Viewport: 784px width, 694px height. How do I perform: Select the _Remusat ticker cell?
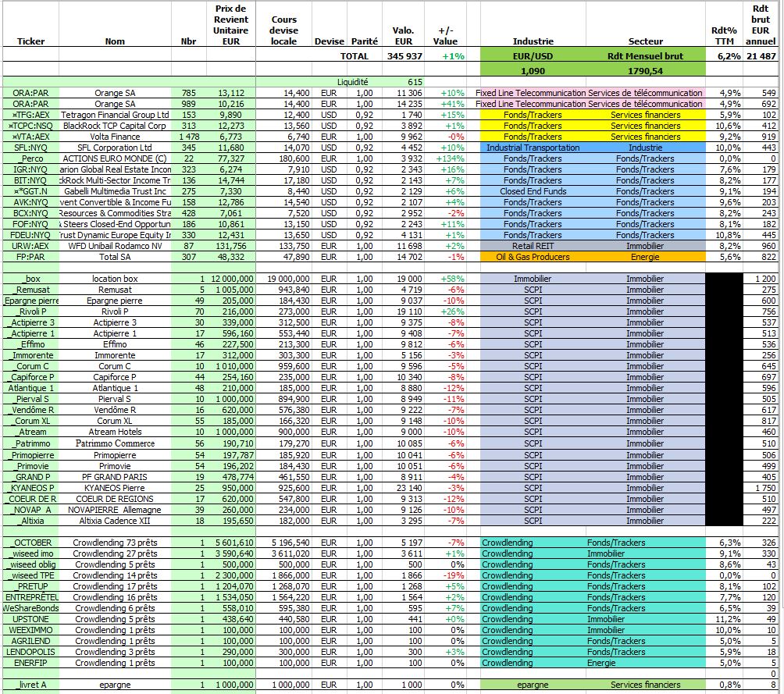(x=30, y=290)
